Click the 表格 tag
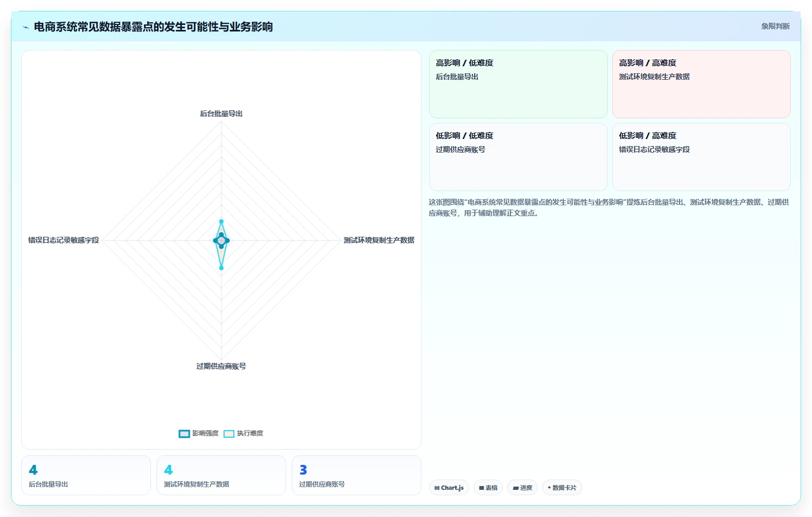The height and width of the screenshot is (517, 812). coord(488,488)
